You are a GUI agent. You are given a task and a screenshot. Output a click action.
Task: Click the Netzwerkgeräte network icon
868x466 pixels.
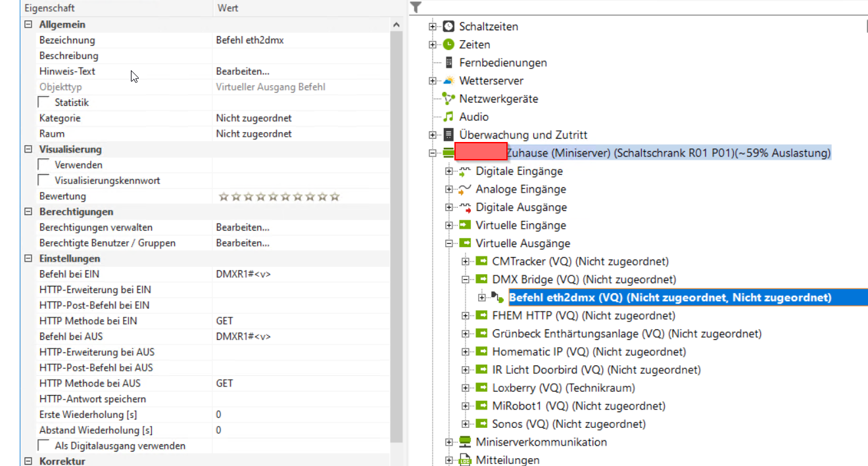click(448, 99)
